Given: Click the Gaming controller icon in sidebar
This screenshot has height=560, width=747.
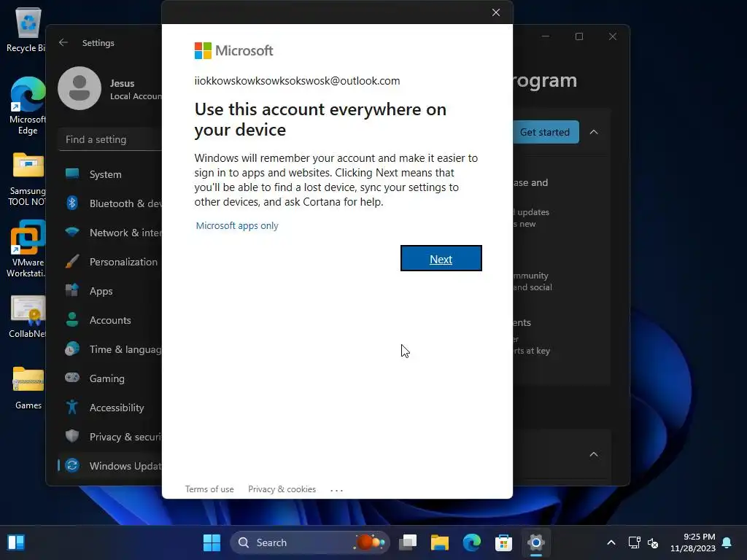Looking at the screenshot, I should point(72,378).
